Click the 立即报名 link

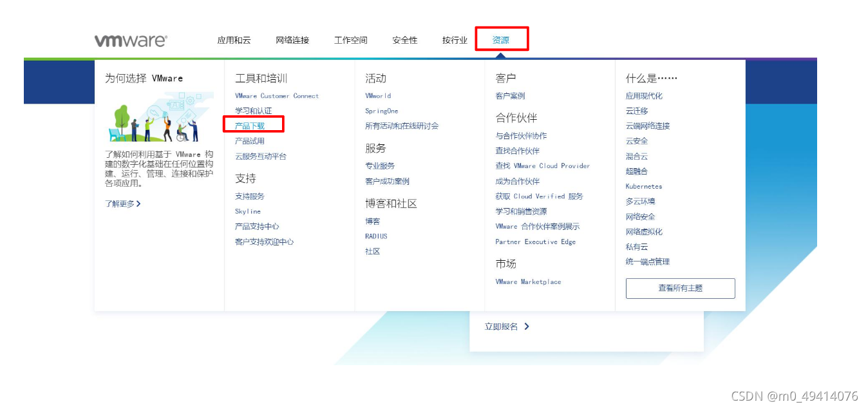point(507,327)
